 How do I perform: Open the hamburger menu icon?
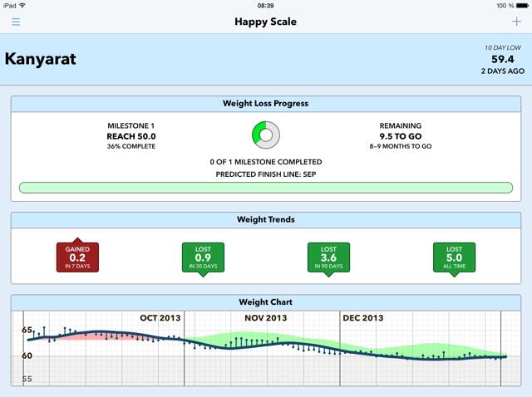[x=16, y=22]
